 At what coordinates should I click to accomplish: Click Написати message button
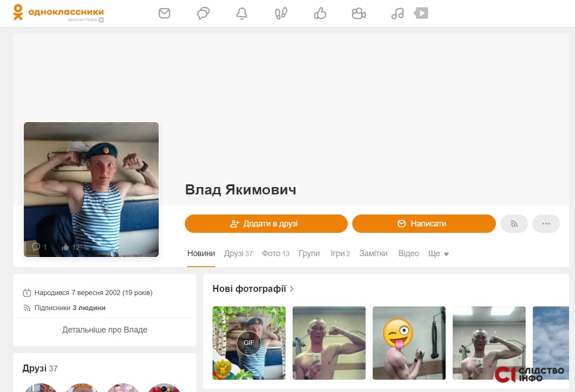pyautogui.click(x=424, y=224)
